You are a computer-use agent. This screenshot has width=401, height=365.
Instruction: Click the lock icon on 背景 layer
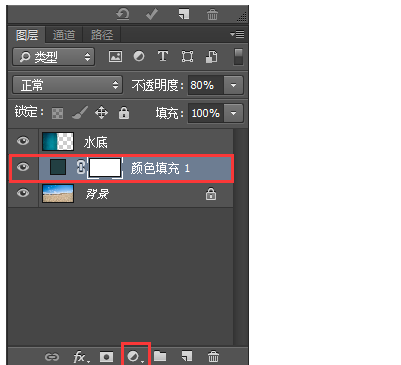click(x=211, y=194)
